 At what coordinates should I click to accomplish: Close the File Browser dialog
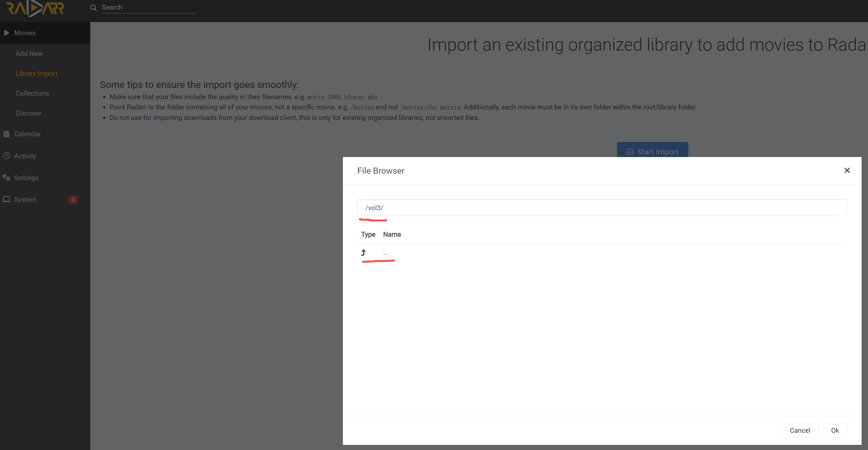(x=847, y=171)
